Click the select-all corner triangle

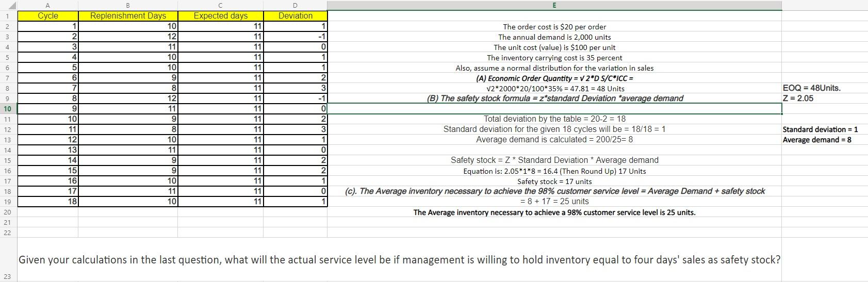(x=9, y=5)
